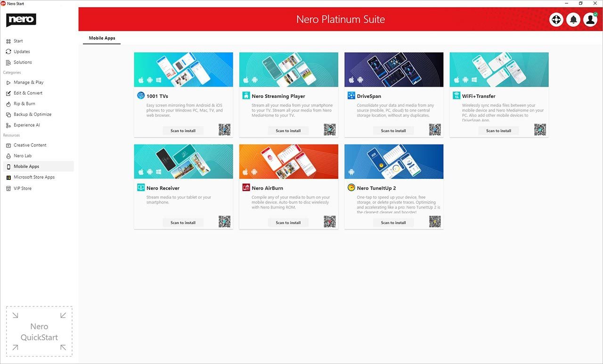The image size is (603, 364).
Task: Click the Nero logo
Action: [x=21, y=20]
